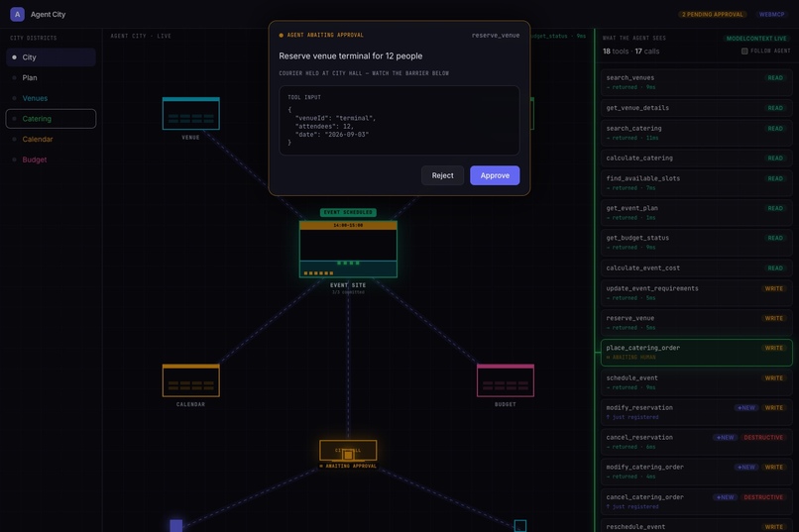Click the tool input JSON box
799x532 pixels.
pyautogui.click(x=399, y=120)
